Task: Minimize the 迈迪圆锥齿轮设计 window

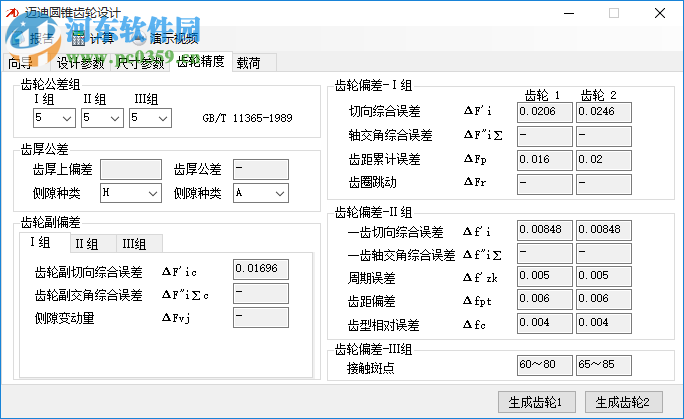Action: 569,13
